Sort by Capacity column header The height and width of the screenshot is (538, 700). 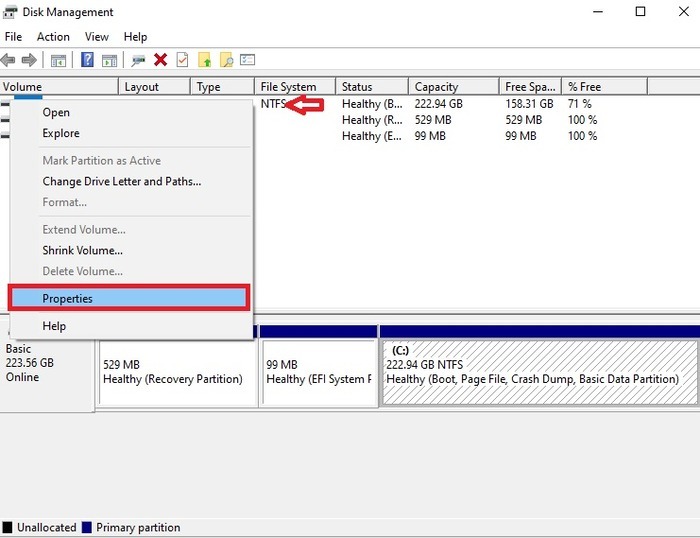click(436, 87)
